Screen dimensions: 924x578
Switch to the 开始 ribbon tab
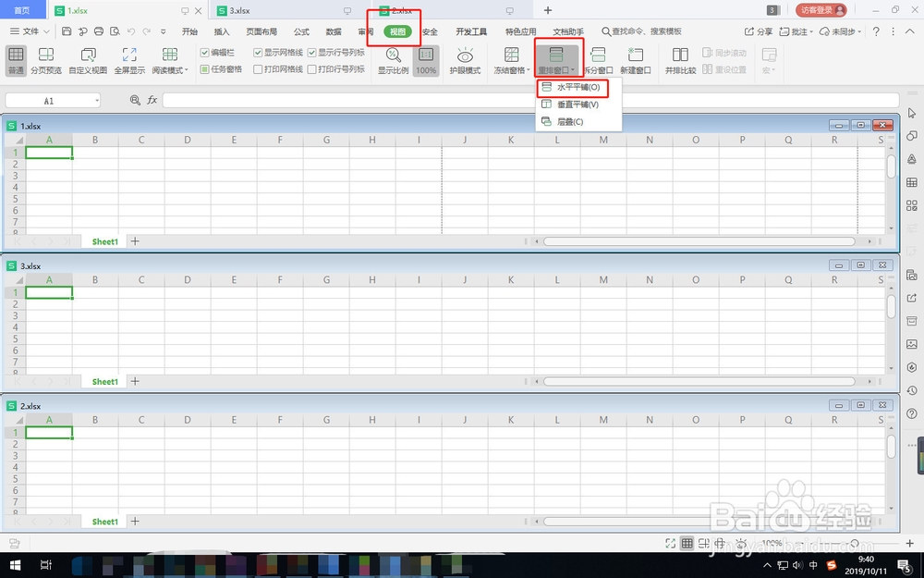point(189,31)
